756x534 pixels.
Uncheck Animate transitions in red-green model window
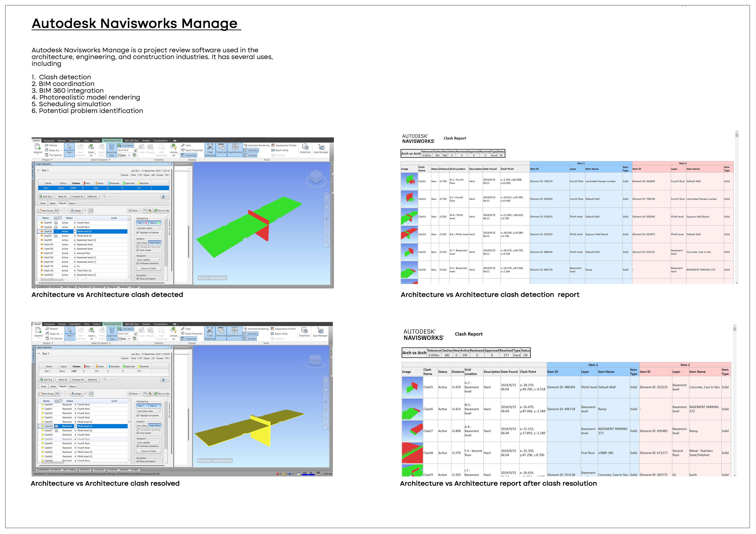coord(138,263)
